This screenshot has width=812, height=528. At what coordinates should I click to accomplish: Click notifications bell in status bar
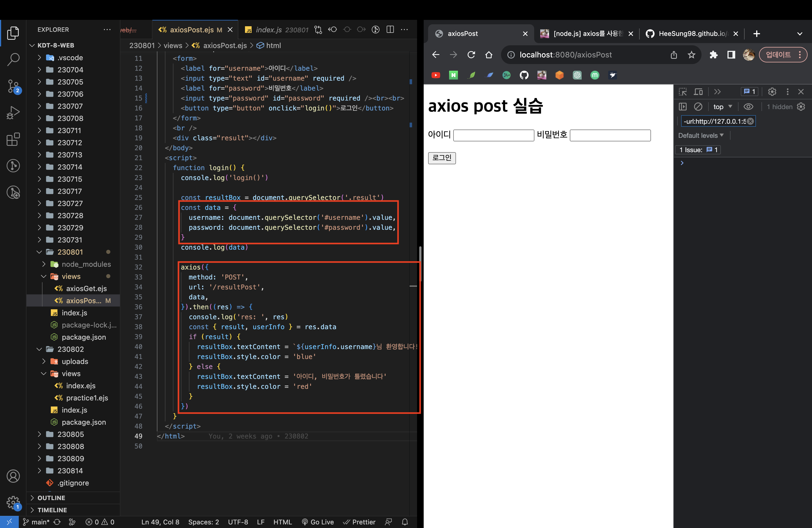(405, 522)
